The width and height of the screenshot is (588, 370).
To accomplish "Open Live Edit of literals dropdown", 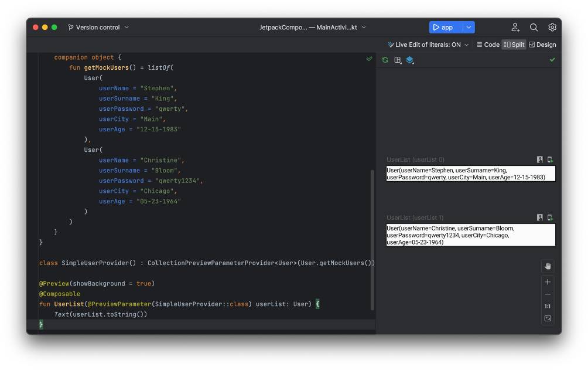I will coord(428,45).
